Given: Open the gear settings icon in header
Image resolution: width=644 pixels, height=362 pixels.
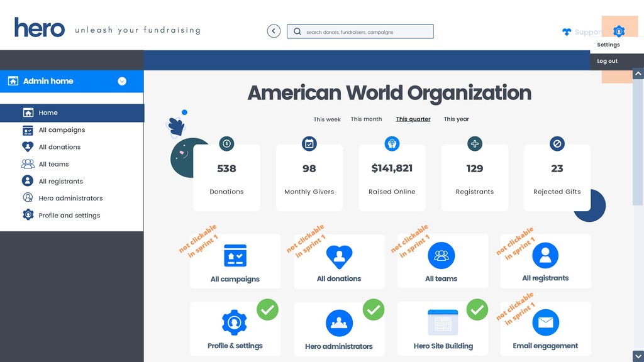Looking at the screenshot, I should pos(619,31).
